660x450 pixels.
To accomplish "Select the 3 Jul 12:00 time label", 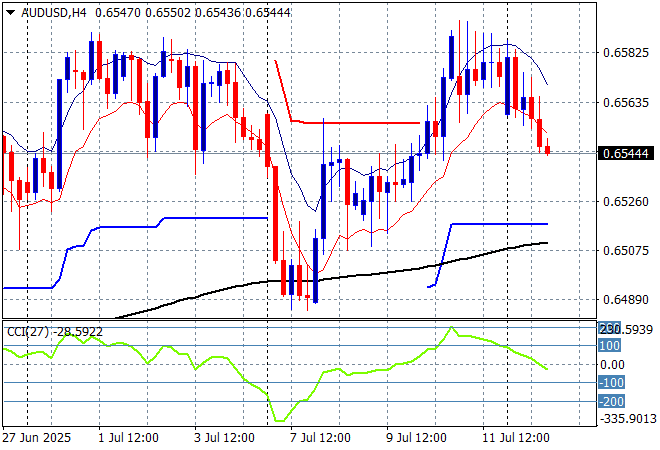I will pyautogui.click(x=225, y=438).
